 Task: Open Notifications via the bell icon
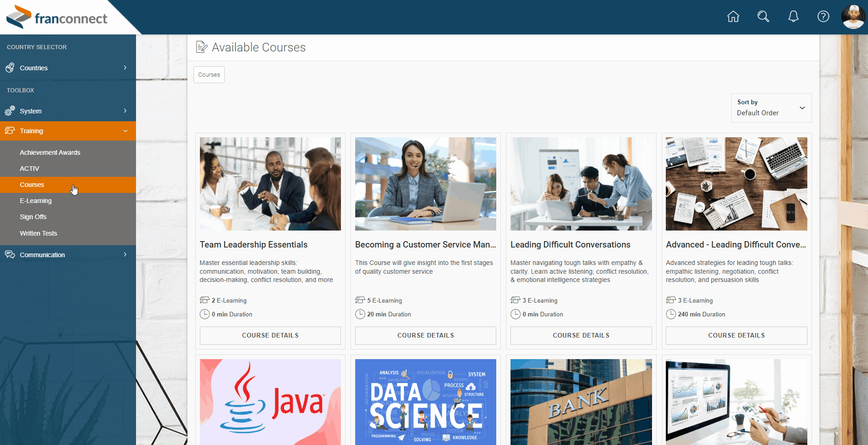click(x=793, y=17)
